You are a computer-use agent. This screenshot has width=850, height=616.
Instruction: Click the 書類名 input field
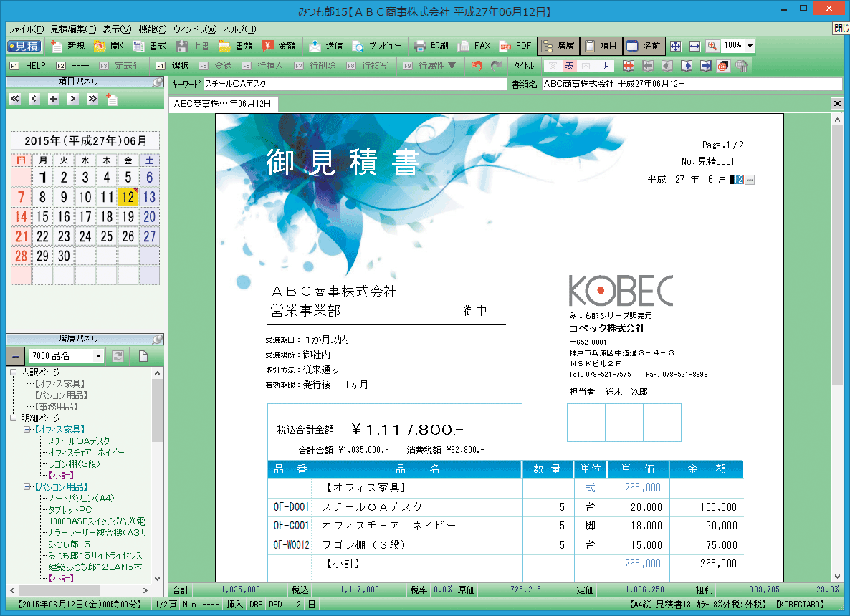[692, 84]
